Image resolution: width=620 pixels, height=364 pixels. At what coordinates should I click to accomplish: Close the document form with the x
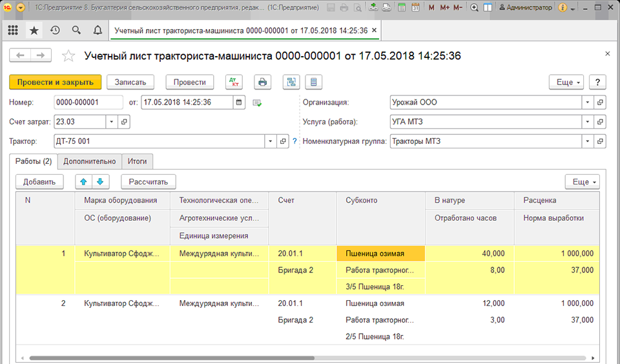[608, 54]
